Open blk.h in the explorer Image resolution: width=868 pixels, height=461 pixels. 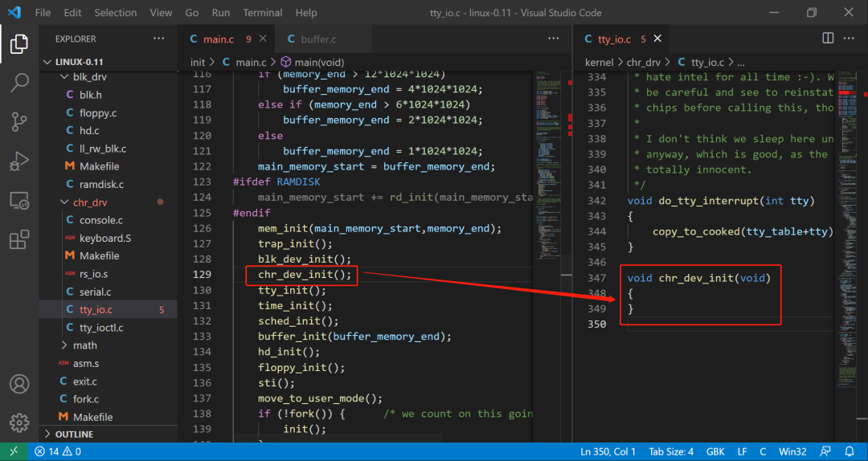[x=108, y=95]
